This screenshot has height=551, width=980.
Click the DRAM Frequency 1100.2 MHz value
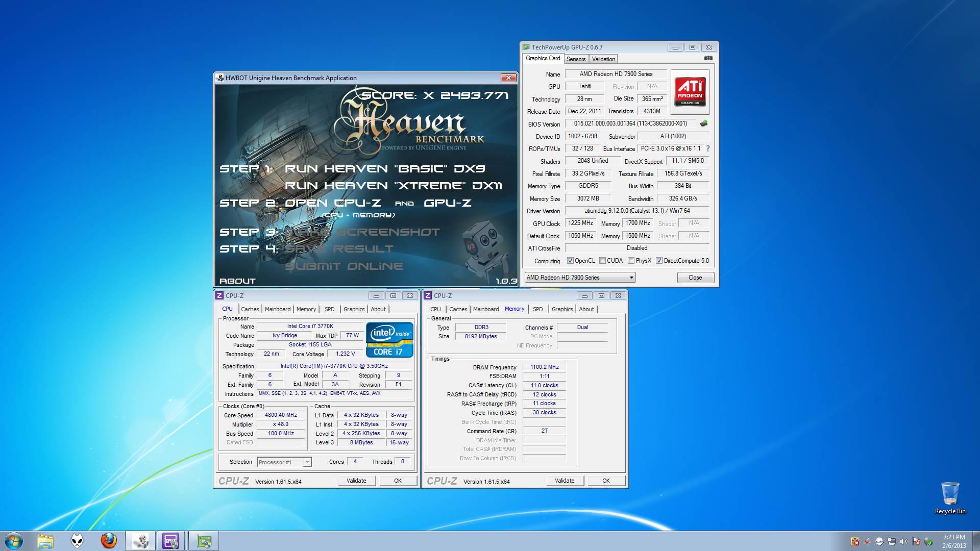[x=544, y=367]
